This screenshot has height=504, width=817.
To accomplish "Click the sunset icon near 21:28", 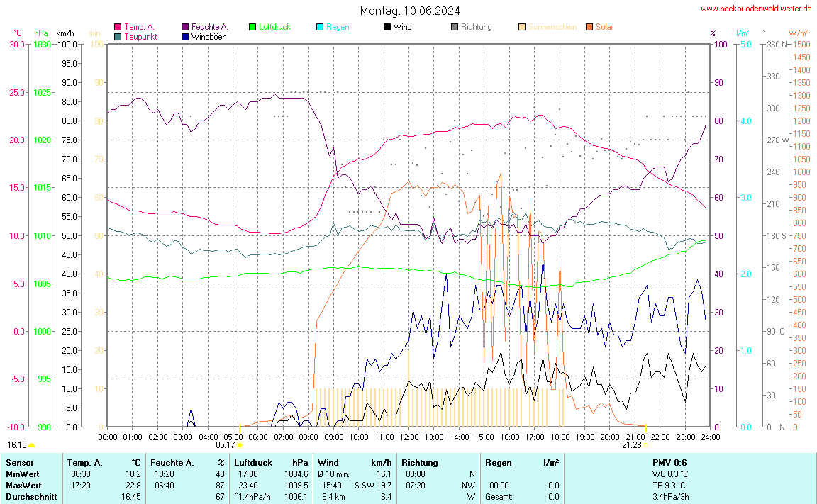I will [x=645, y=445].
